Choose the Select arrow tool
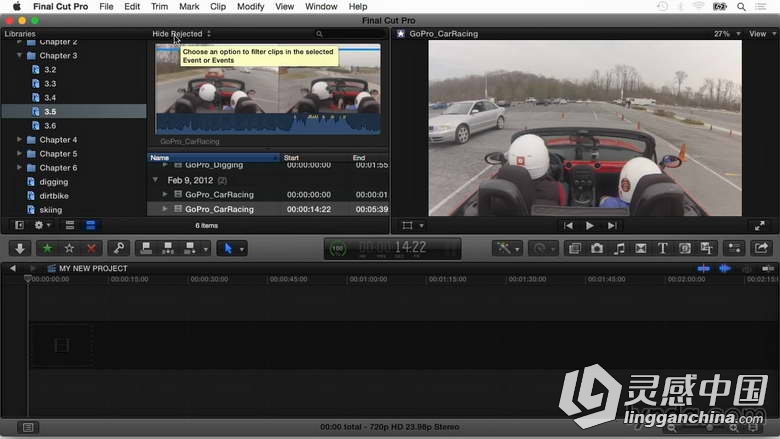The width and height of the screenshot is (780, 439). pos(228,248)
